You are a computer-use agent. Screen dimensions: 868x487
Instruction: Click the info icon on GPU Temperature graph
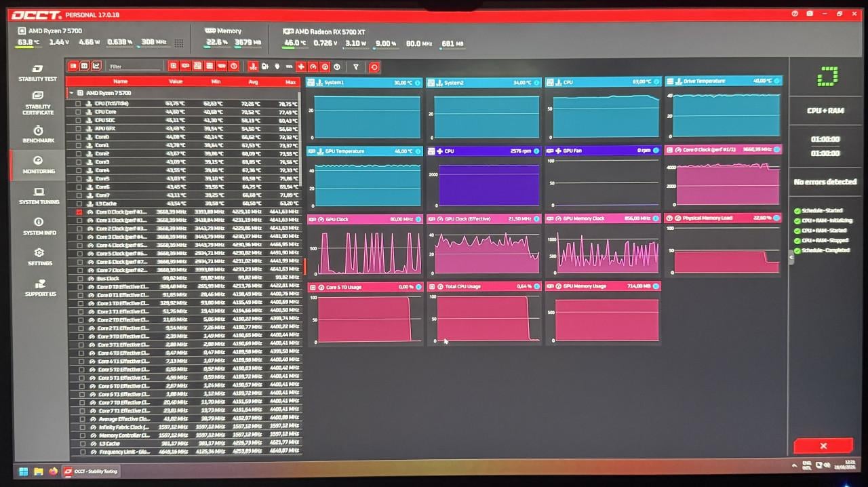(x=418, y=151)
